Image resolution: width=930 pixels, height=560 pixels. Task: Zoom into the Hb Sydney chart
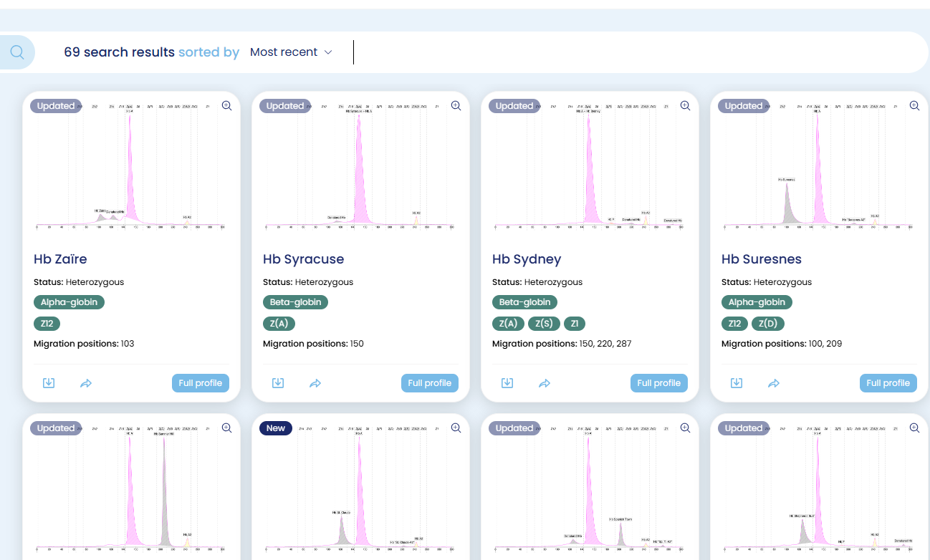(685, 105)
